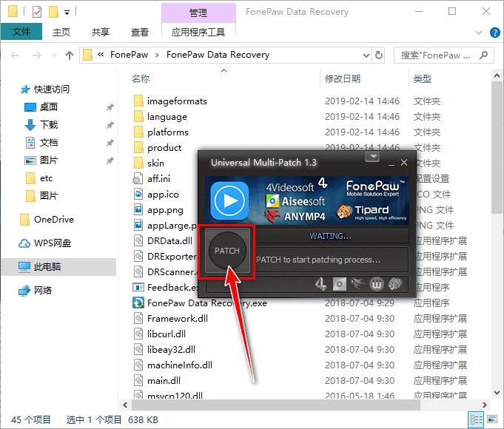Switch to the 共享 ribbon tab
Screen dimensions: 504x429
click(x=101, y=32)
